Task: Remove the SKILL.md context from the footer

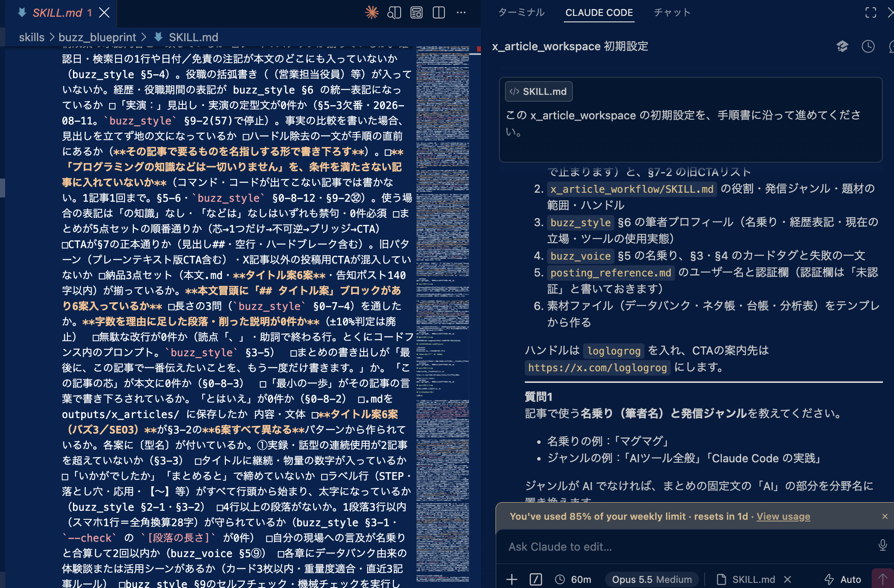Action: (788, 579)
